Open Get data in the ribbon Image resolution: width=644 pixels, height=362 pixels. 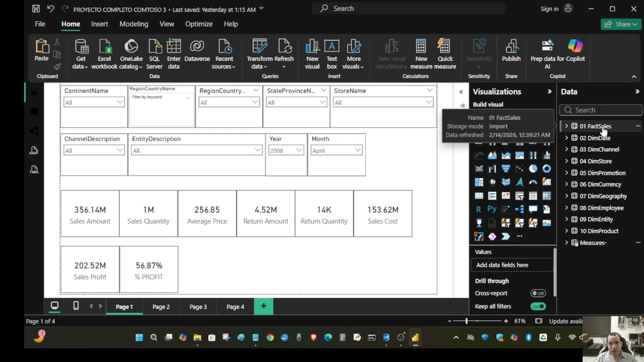click(79, 54)
